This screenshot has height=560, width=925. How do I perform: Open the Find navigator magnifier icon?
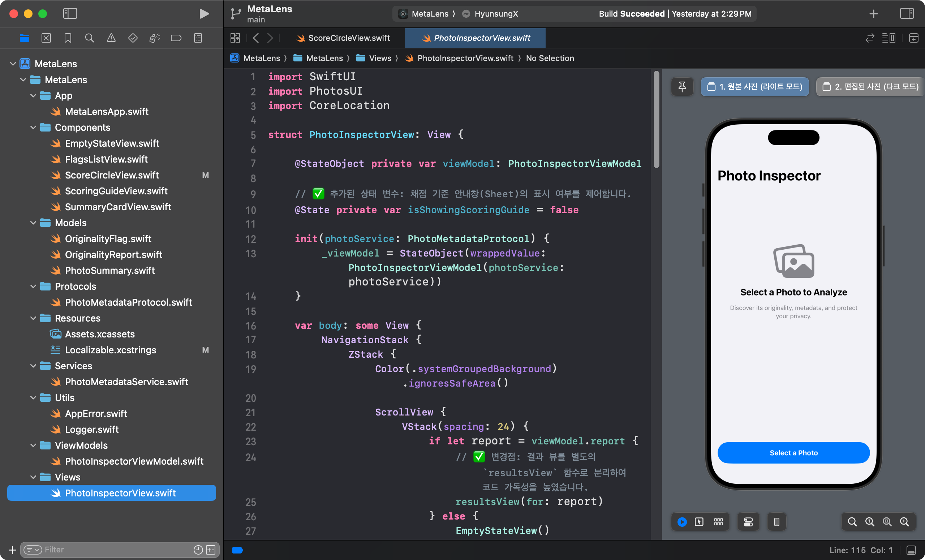point(89,38)
